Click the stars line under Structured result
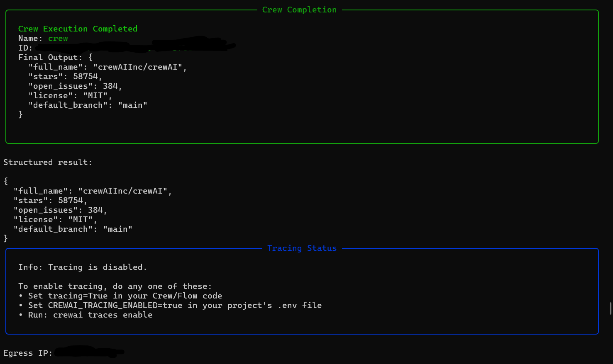The image size is (613, 364). pos(50,201)
